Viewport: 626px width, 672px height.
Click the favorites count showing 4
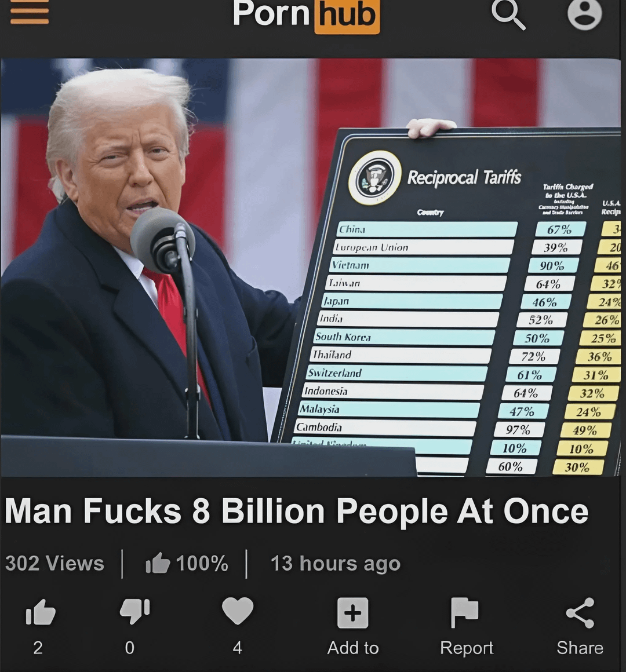[237, 648]
